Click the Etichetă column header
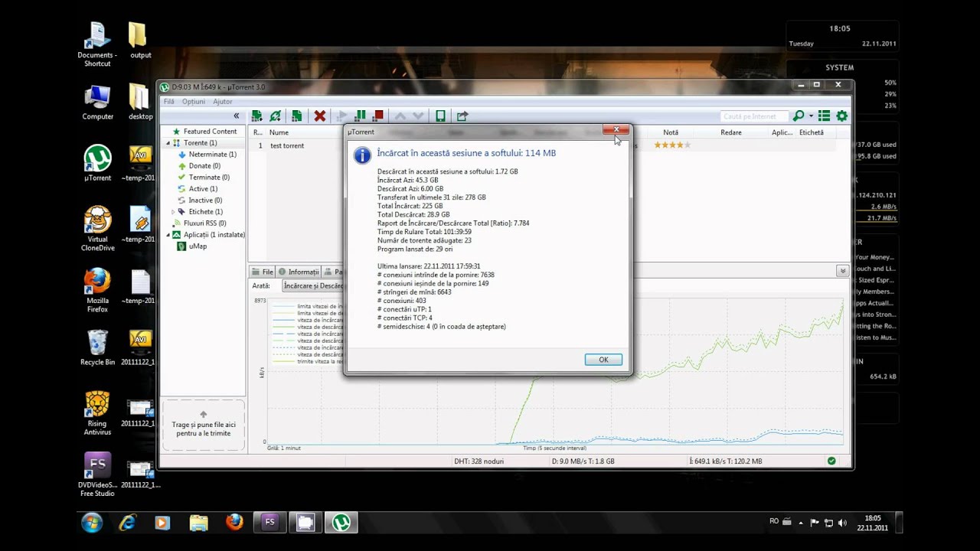This screenshot has width=980, height=551. pos(812,132)
